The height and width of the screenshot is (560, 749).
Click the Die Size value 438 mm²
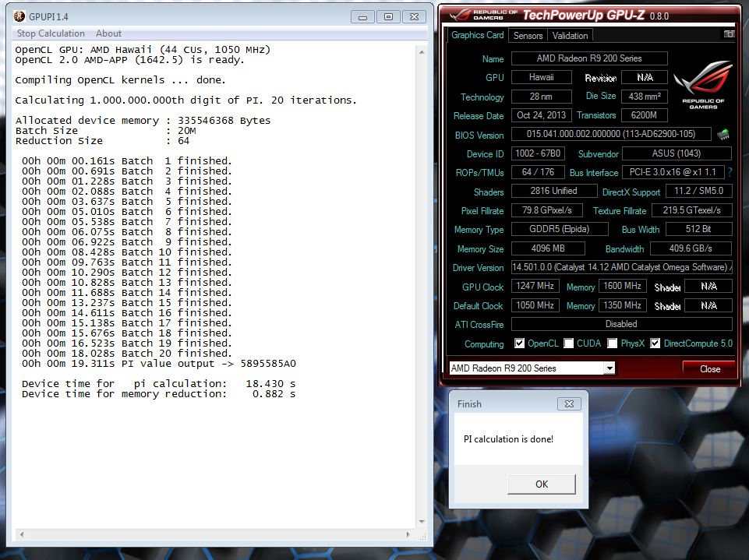(x=645, y=97)
